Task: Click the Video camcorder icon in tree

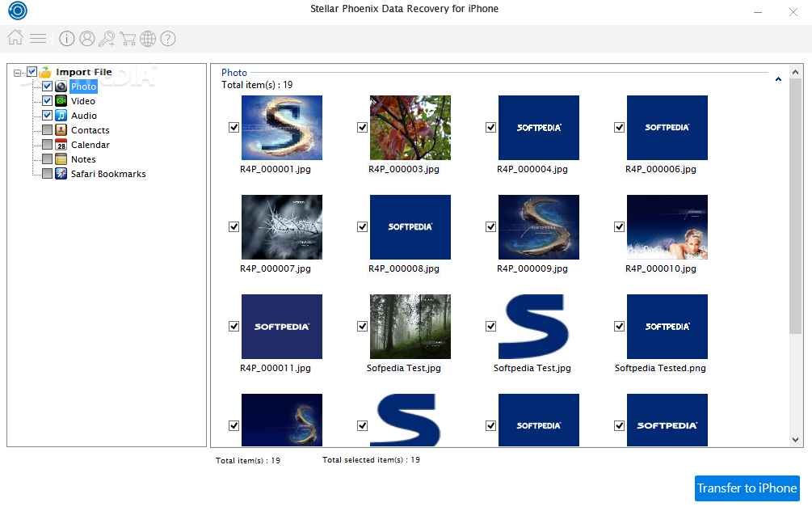Action: 61,100
